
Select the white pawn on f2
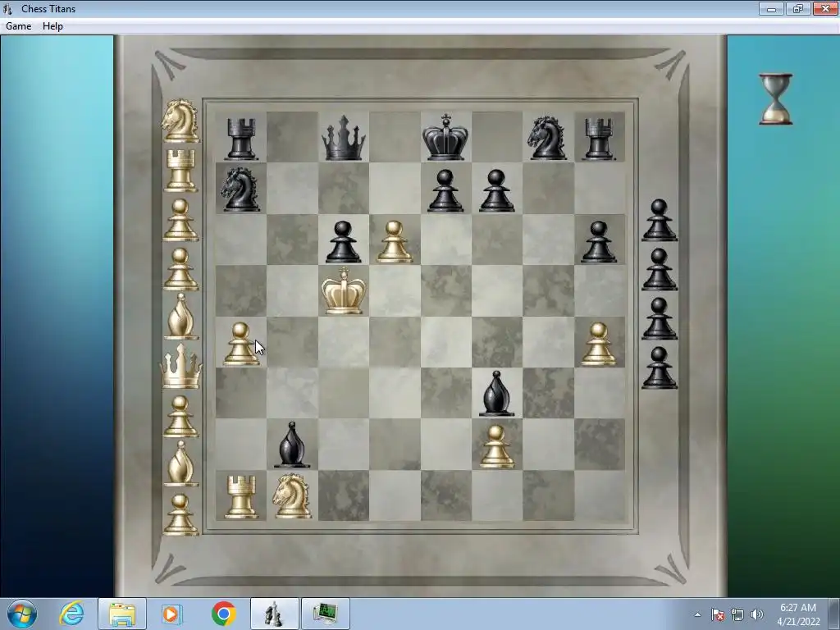[496, 447]
